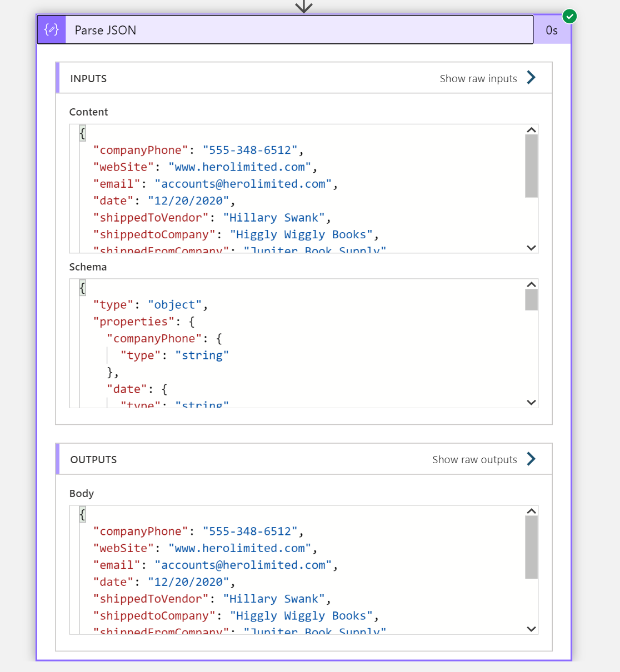
Task: Click the scroll-down arrow in the Schema box
Action: point(531,402)
